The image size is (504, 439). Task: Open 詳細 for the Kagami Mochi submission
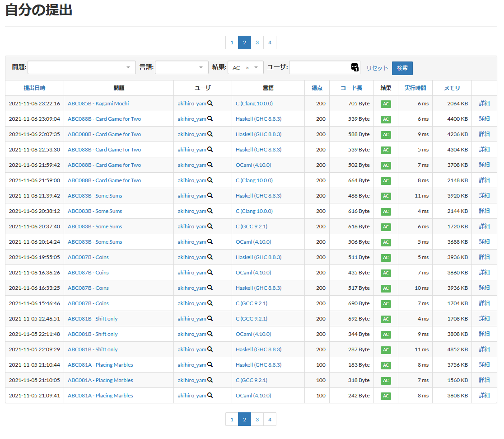(x=484, y=104)
